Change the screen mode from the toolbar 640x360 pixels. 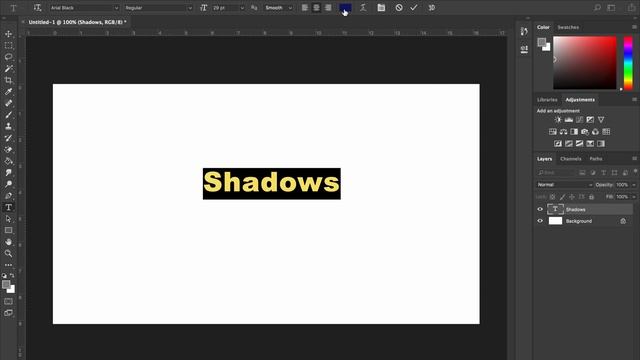(9, 313)
